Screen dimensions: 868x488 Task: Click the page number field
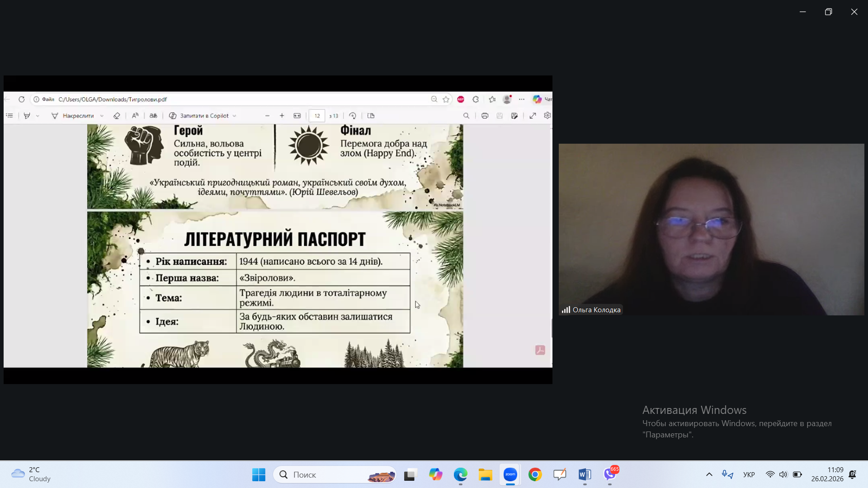(x=317, y=116)
